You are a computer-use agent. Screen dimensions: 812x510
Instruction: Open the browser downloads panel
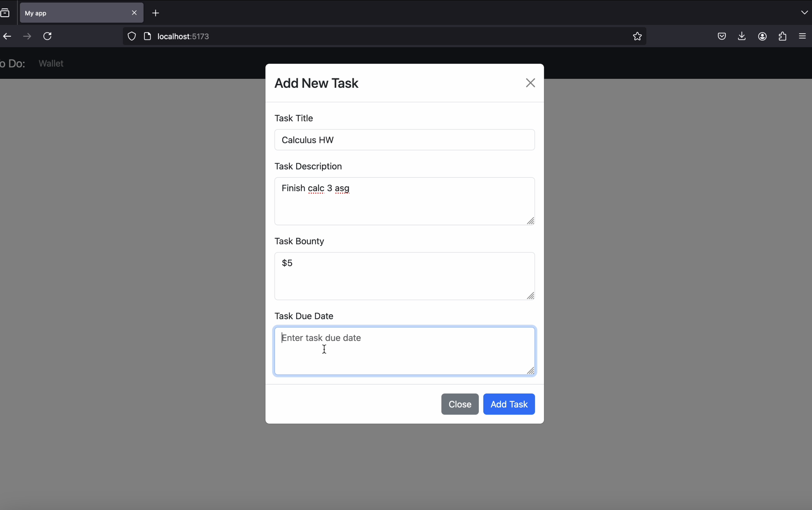pyautogui.click(x=741, y=36)
